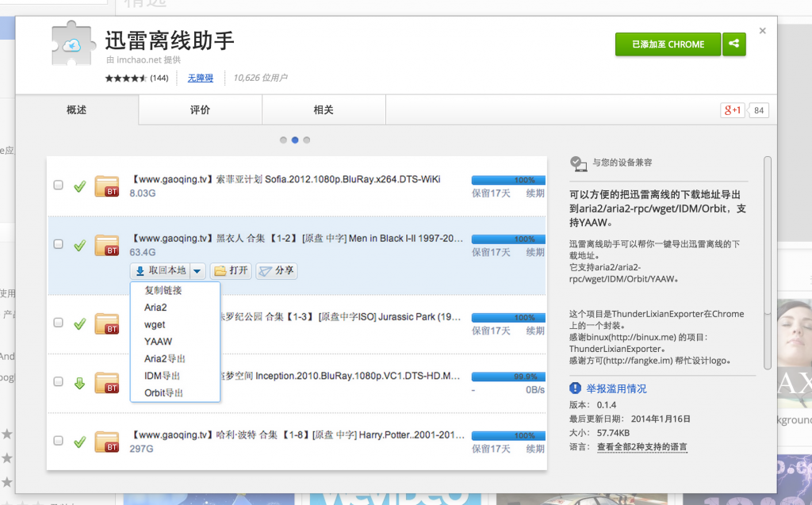This screenshot has width=812, height=505.
Task: Click the star rating (144)
Action: (x=136, y=78)
